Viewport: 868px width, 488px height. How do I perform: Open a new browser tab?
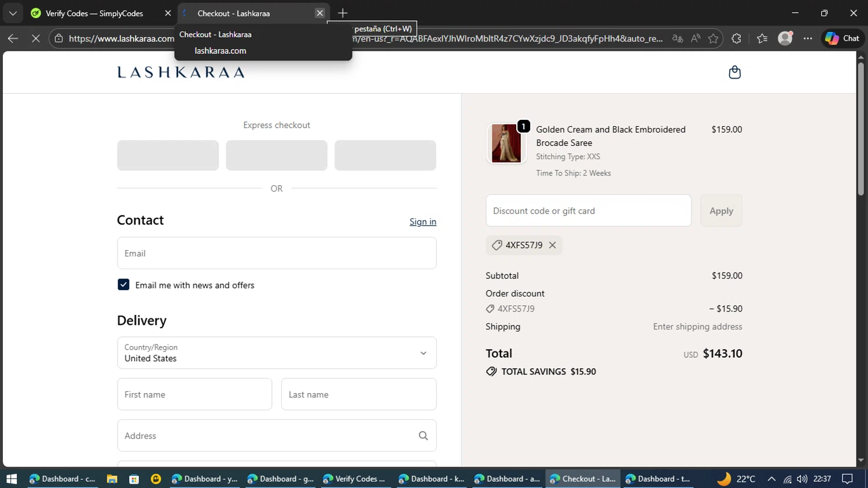343,13
